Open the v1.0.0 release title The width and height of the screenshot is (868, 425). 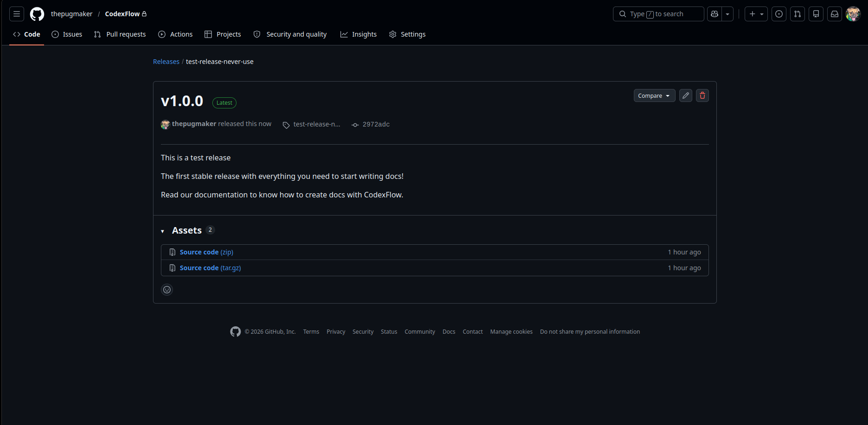pos(182,101)
